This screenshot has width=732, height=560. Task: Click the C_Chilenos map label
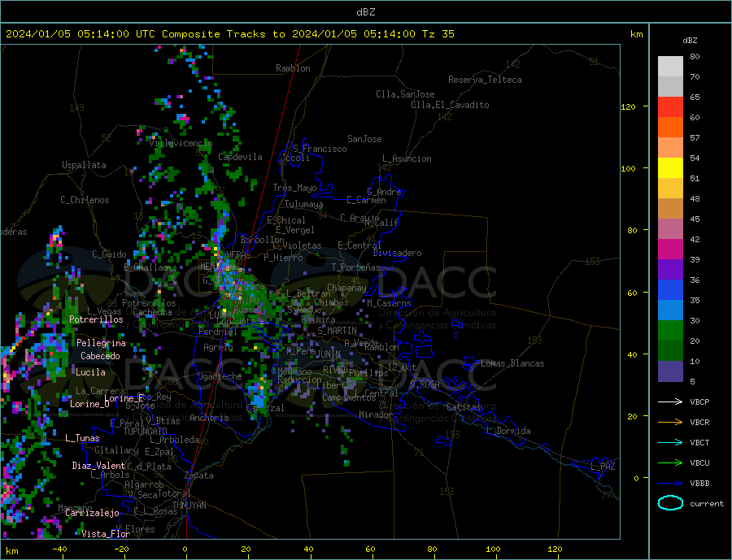[x=85, y=200]
